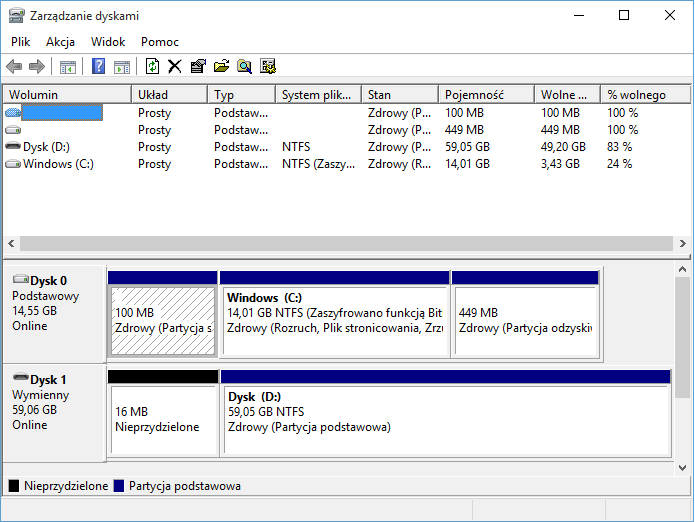Image resolution: width=695 pixels, height=522 pixels.
Task: Open the Akcja menu
Action: click(x=60, y=42)
